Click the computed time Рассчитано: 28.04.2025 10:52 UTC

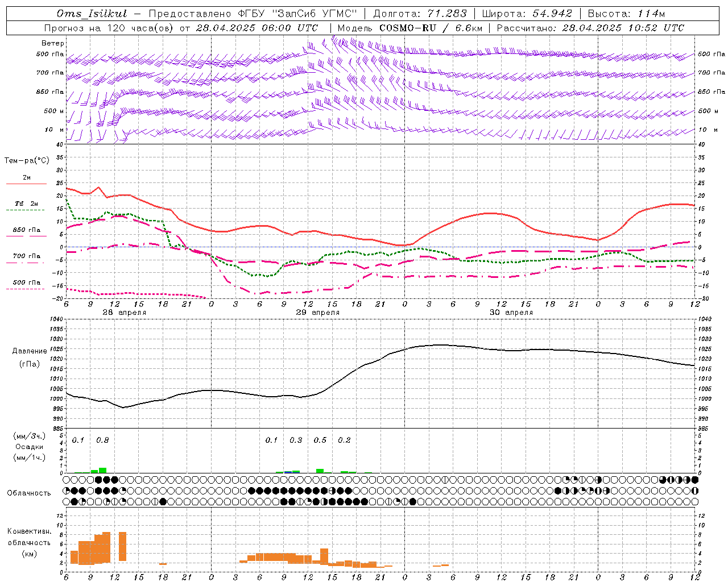click(x=590, y=28)
